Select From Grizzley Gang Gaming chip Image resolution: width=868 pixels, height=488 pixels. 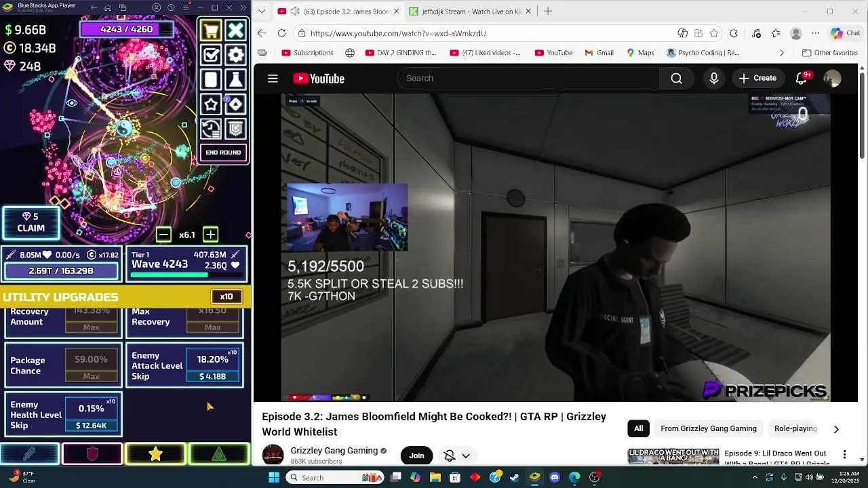pyautogui.click(x=709, y=428)
